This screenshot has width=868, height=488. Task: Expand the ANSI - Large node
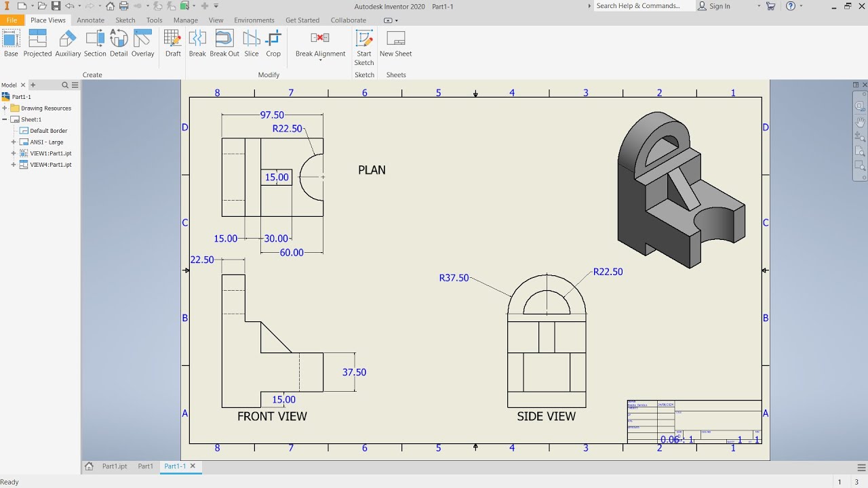[14, 142]
